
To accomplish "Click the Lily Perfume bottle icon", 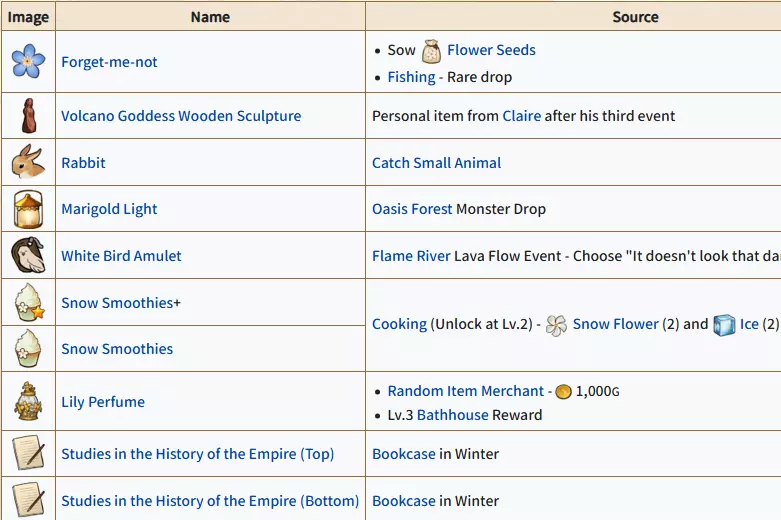I will [x=28, y=402].
